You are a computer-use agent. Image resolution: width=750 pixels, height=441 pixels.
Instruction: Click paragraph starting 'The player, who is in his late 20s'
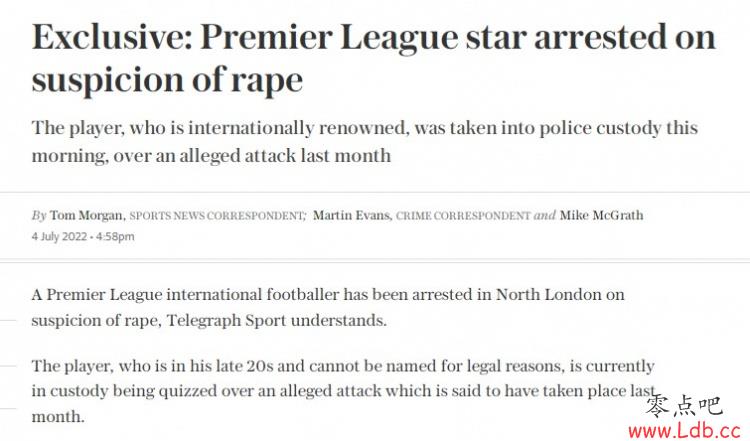click(343, 391)
